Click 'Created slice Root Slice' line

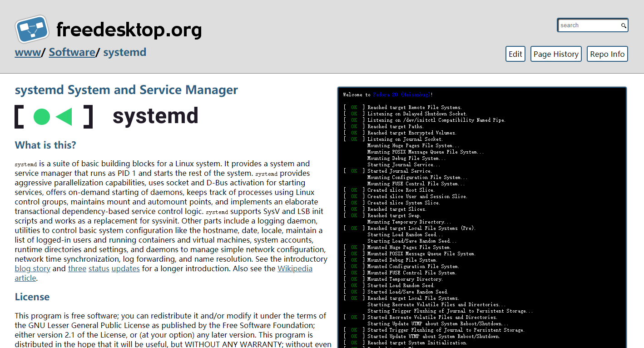pyautogui.click(x=389, y=190)
